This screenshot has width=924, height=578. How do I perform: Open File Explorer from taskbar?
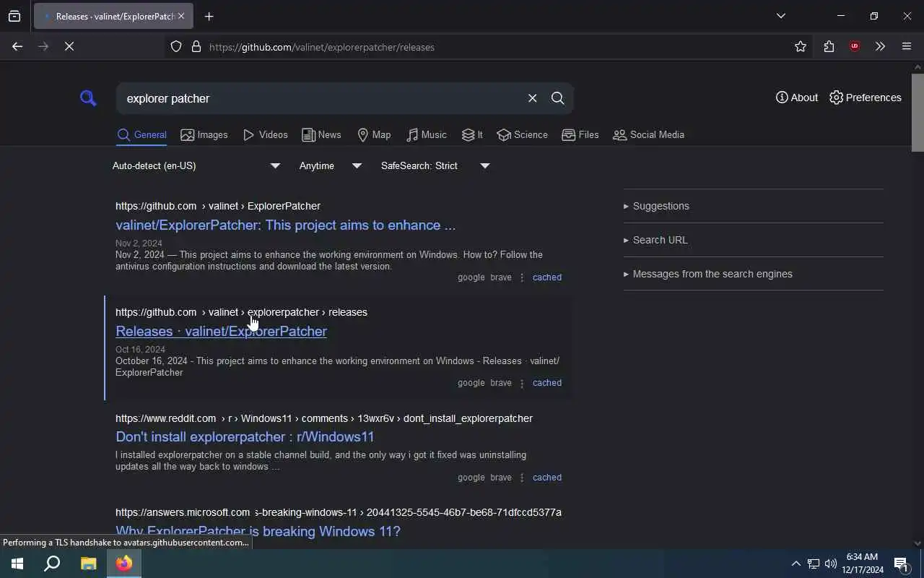click(88, 564)
